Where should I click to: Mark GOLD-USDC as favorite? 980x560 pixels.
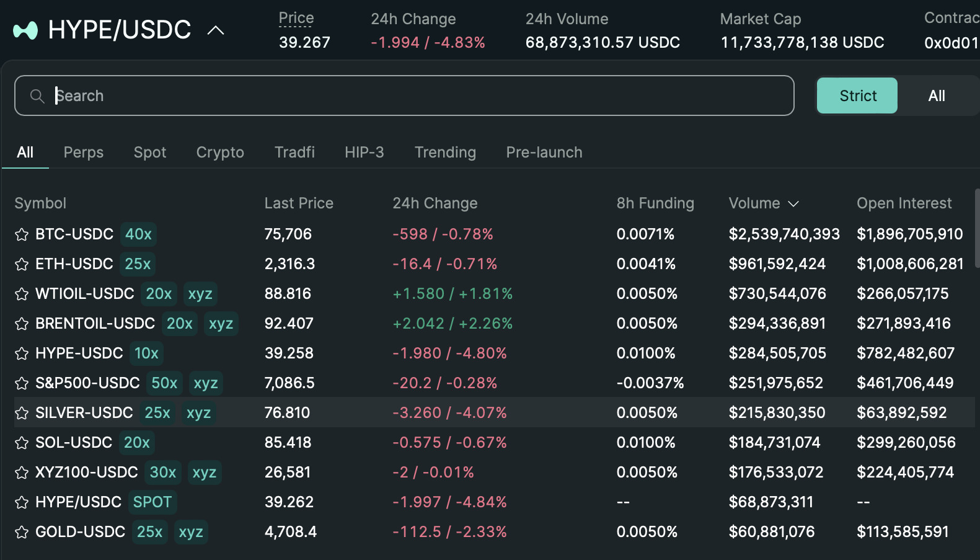[22, 532]
